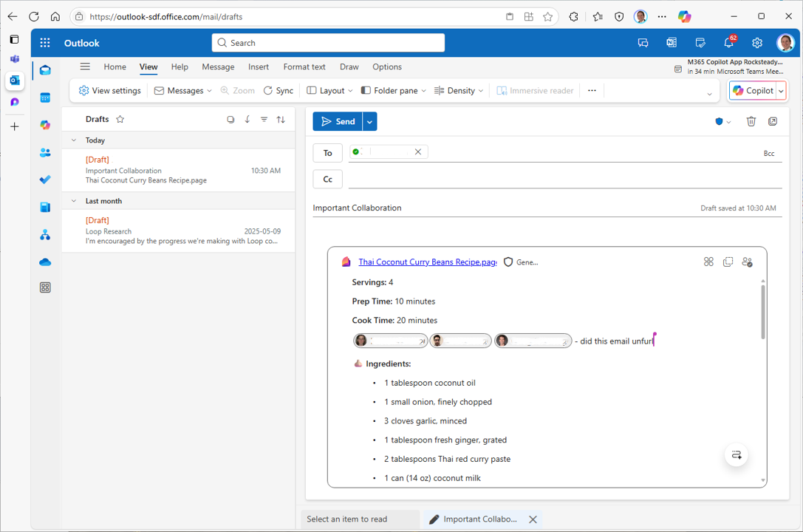Image resolution: width=803 pixels, height=532 pixels.
Task: Open the Calendar icon in left sidebar
Action: tap(45, 98)
